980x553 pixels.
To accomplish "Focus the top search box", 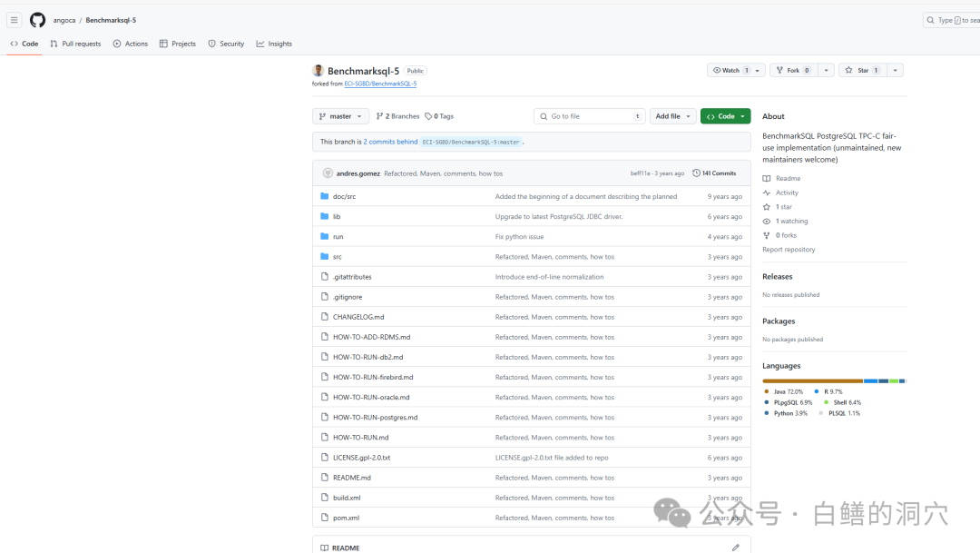I will tap(951, 20).
